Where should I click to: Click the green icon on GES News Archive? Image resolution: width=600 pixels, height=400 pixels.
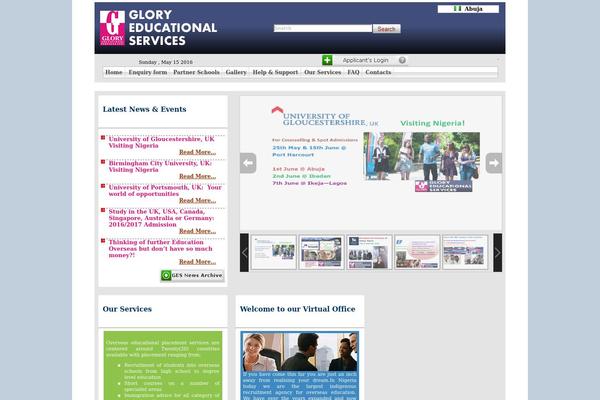click(x=166, y=275)
